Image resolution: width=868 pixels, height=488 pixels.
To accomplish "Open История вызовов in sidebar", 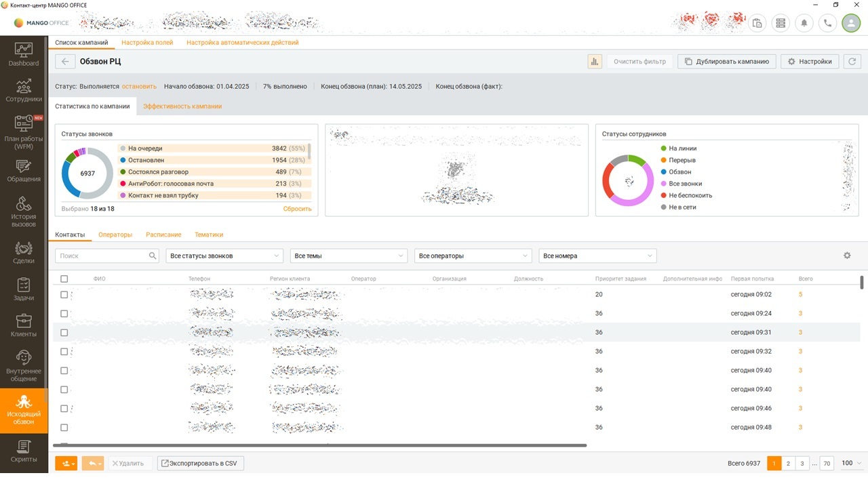I will (24, 211).
